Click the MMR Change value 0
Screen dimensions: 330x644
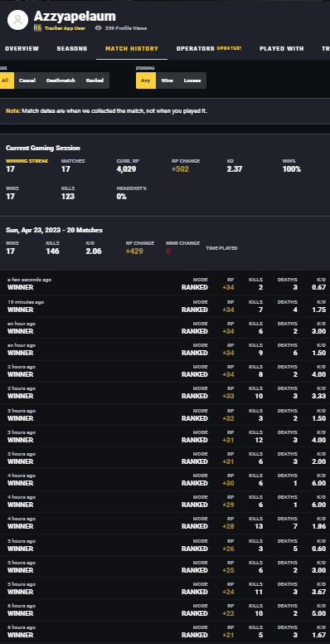point(168,251)
